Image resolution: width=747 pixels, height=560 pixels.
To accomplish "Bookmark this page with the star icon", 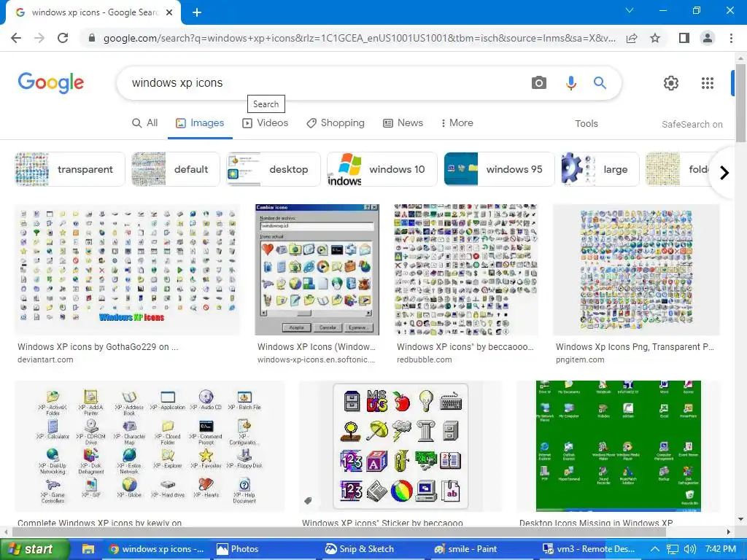I will pos(655,38).
